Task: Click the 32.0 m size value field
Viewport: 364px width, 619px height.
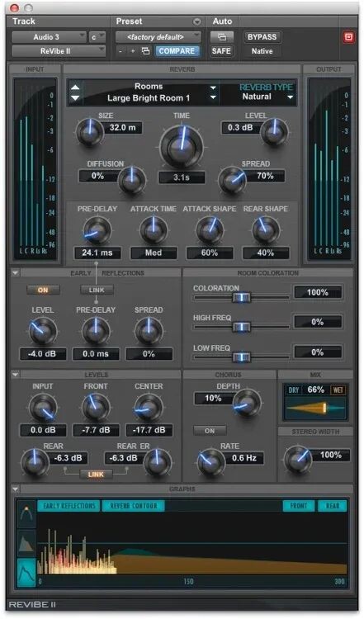Action: click(123, 127)
